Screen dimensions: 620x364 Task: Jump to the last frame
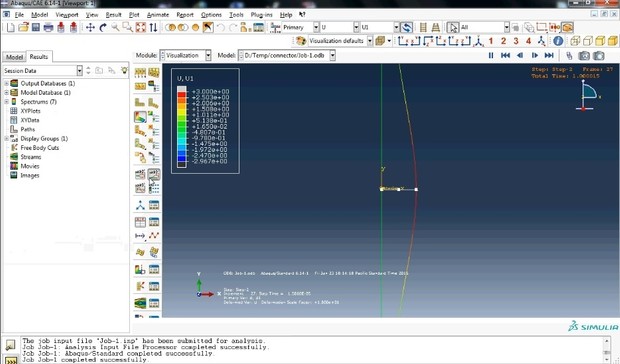(549, 55)
